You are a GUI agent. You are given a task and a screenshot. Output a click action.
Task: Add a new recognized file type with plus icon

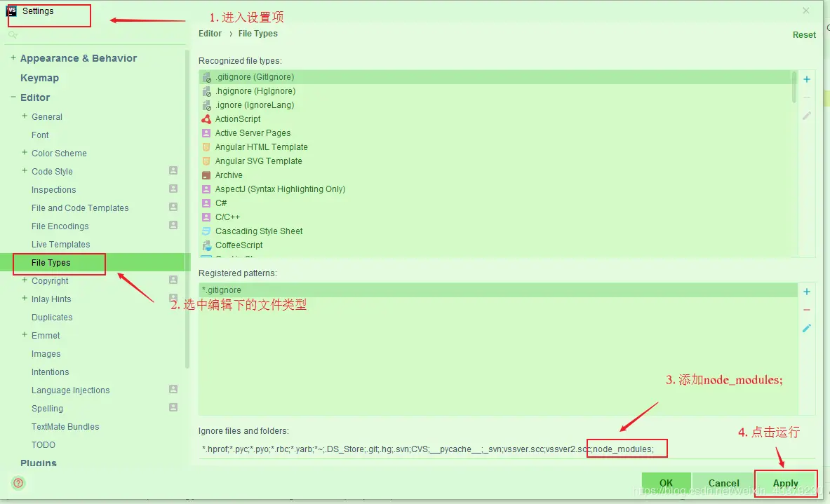click(806, 79)
